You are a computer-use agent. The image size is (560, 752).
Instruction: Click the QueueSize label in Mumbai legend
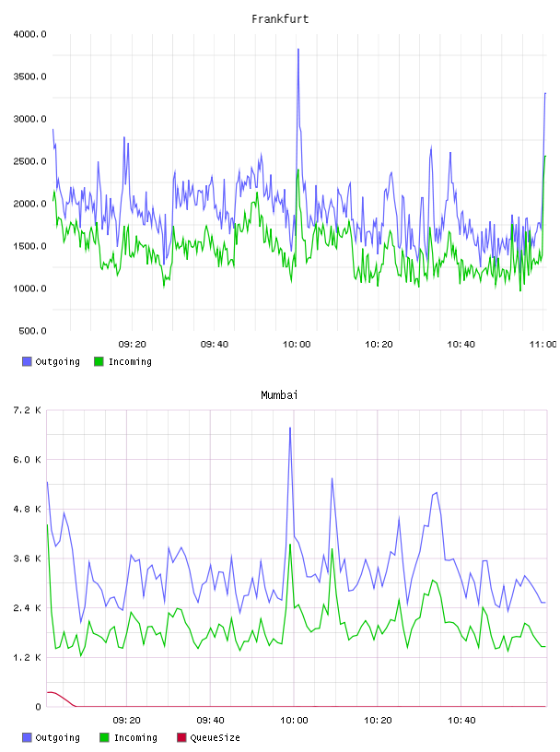(x=215, y=737)
